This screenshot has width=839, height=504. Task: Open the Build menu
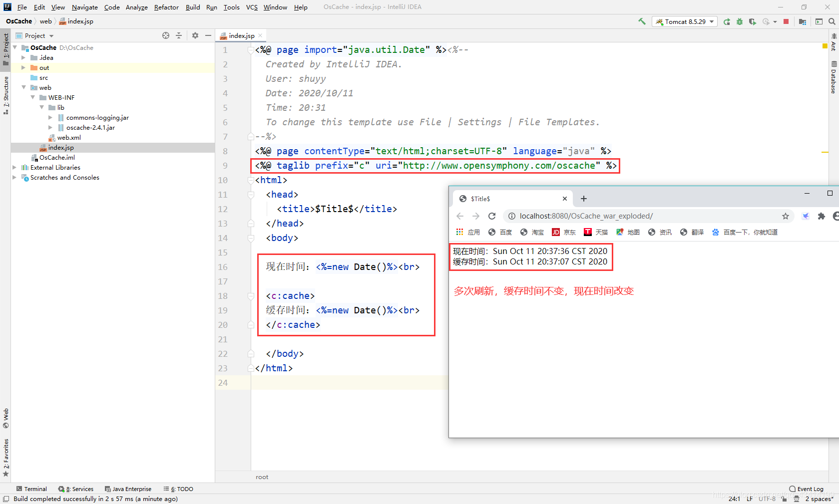pyautogui.click(x=193, y=7)
